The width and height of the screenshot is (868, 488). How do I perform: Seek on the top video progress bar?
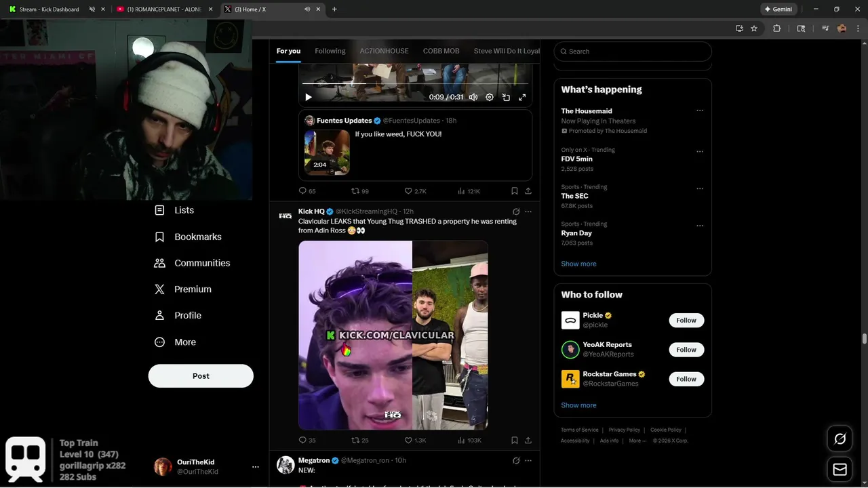coord(415,83)
